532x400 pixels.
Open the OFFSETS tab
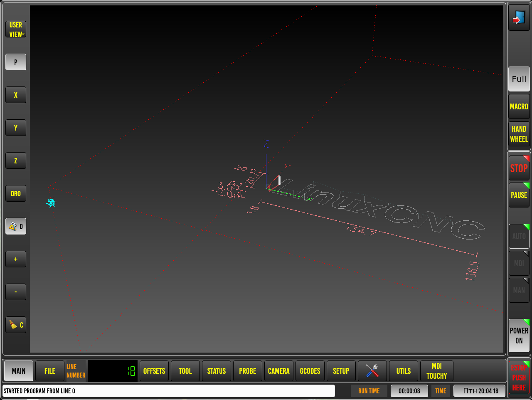[x=154, y=371]
